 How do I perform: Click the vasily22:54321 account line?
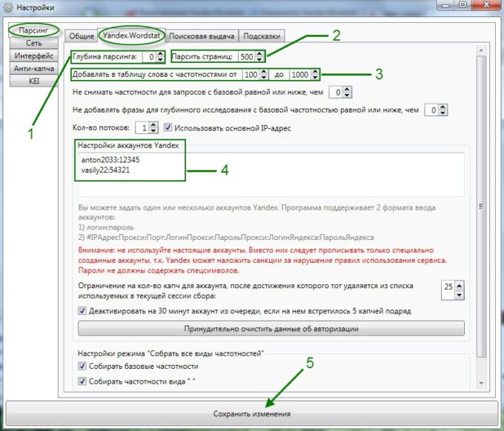(x=105, y=170)
